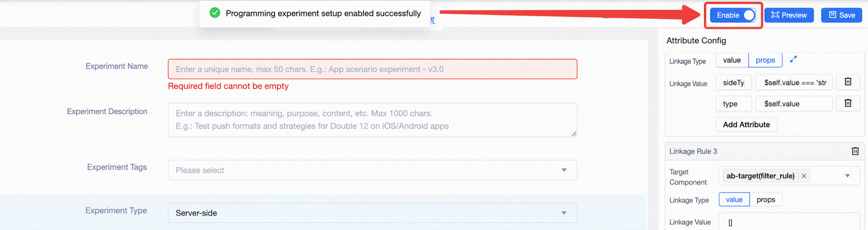Focus the Experiment Name input field
This screenshot has width=868, height=230.
(372, 69)
